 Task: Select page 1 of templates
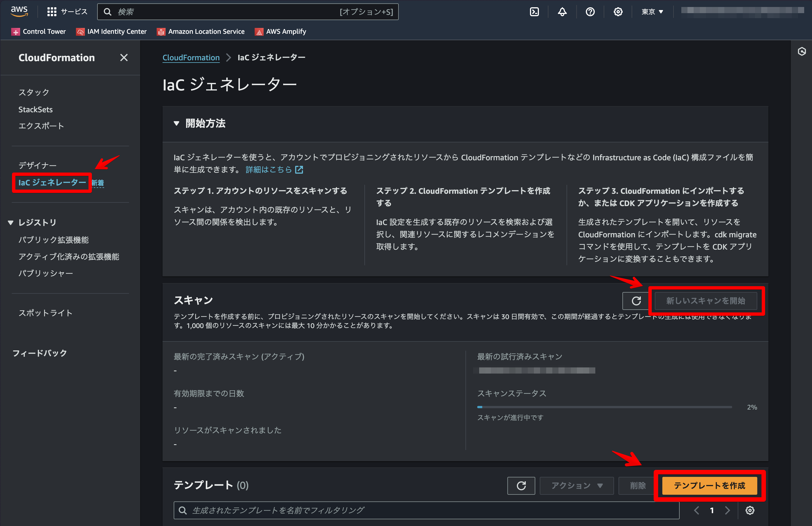(x=712, y=510)
